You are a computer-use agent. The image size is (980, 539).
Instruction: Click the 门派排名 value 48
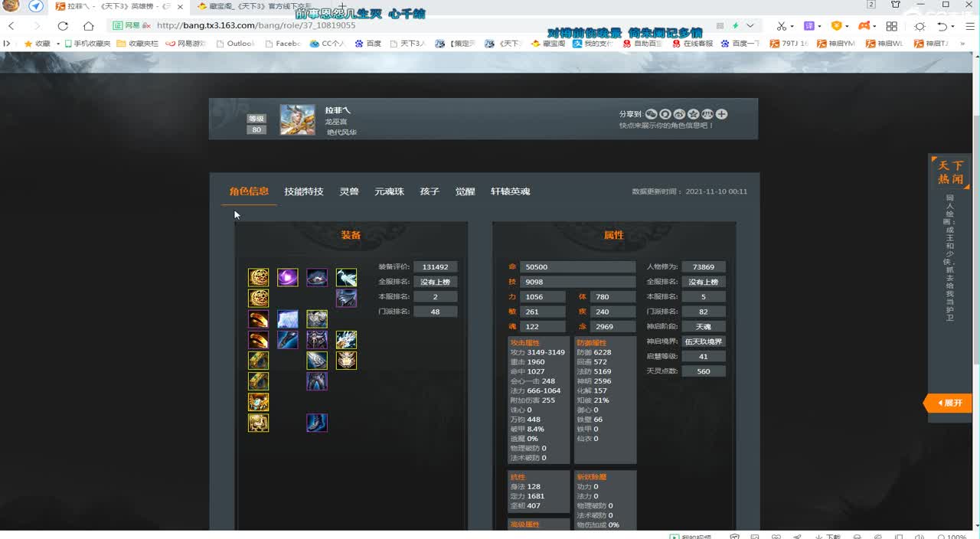click(x=436, y=312)
